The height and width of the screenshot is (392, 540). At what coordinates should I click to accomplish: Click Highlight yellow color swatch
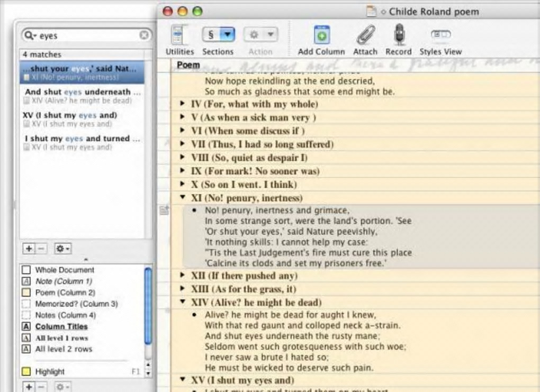pos(26,371)
